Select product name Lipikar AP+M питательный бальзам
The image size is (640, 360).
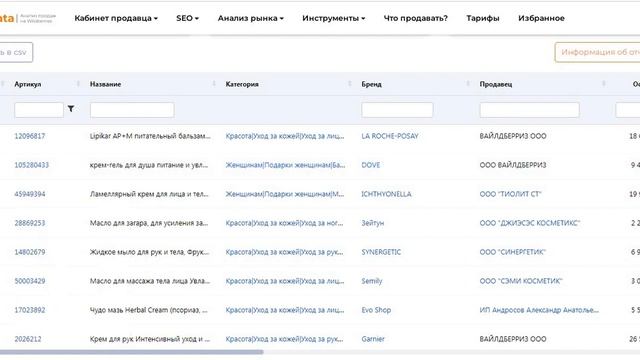(150, 136)
